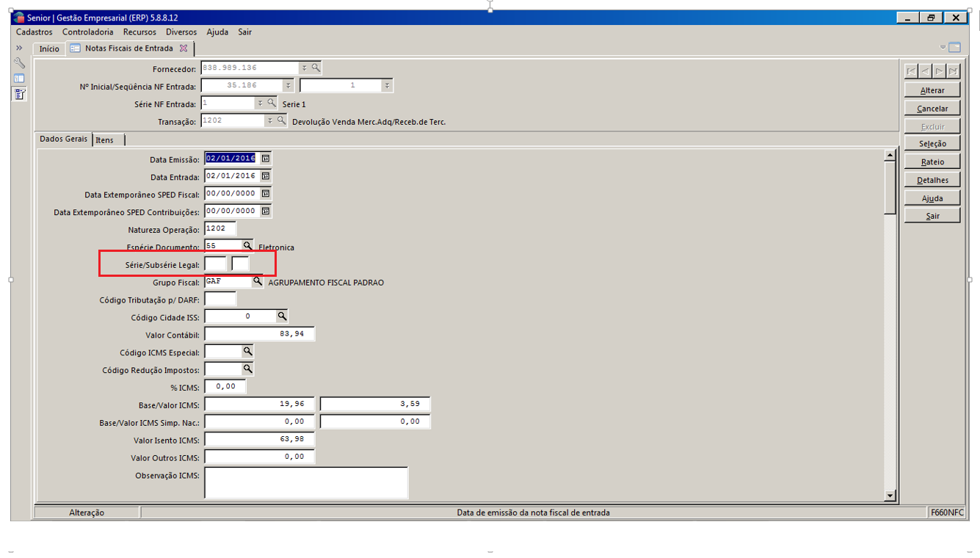
Task: Search Código Cidade ISS with magnifier
Action: tap(282, 316)
